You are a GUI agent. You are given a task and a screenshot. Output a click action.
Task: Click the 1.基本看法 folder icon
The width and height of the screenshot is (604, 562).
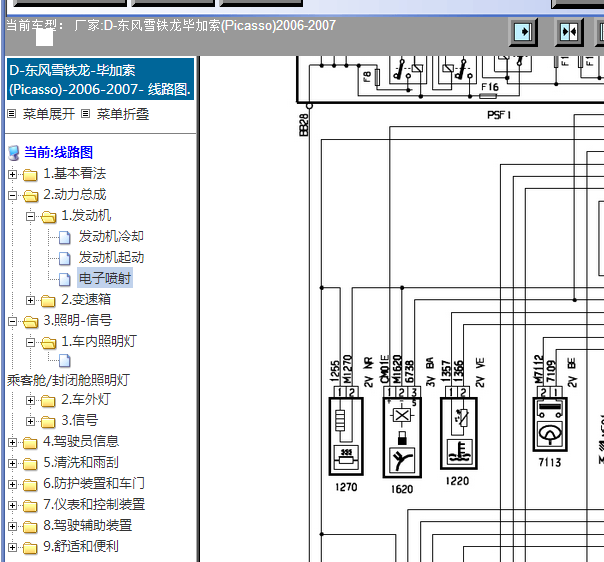(x=30, y=174)
